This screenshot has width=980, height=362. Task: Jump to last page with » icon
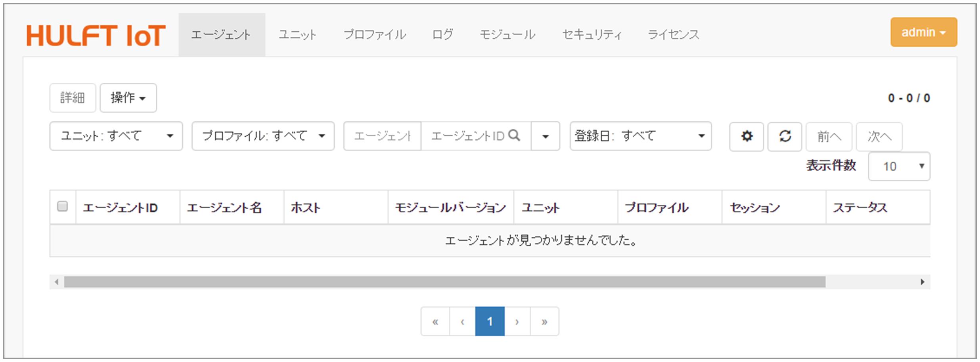544,322
